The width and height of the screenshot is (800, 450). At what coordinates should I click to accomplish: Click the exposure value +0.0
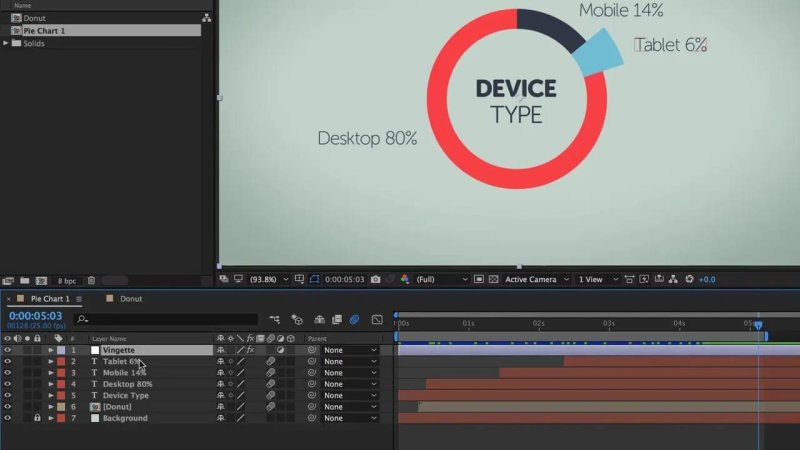click(707, 279)
